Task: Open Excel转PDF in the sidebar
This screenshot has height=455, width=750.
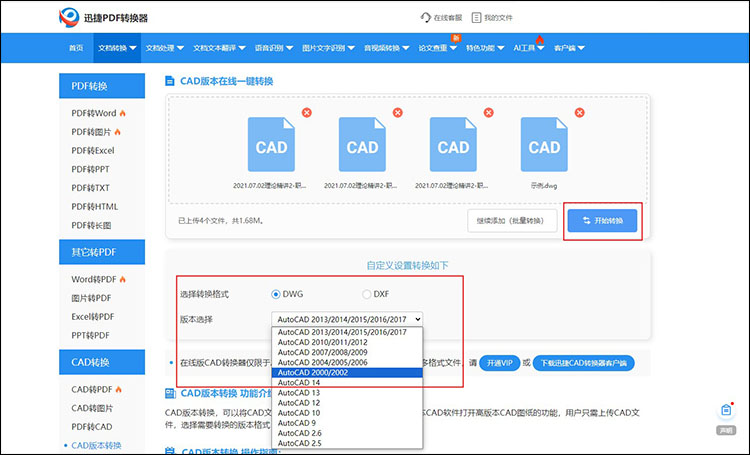Action: point(93,317)
